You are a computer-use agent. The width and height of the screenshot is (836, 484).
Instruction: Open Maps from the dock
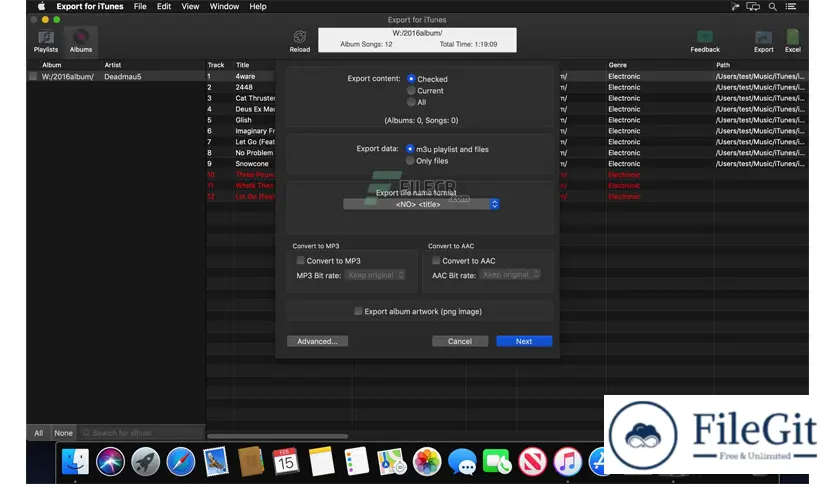click(391, 461)
